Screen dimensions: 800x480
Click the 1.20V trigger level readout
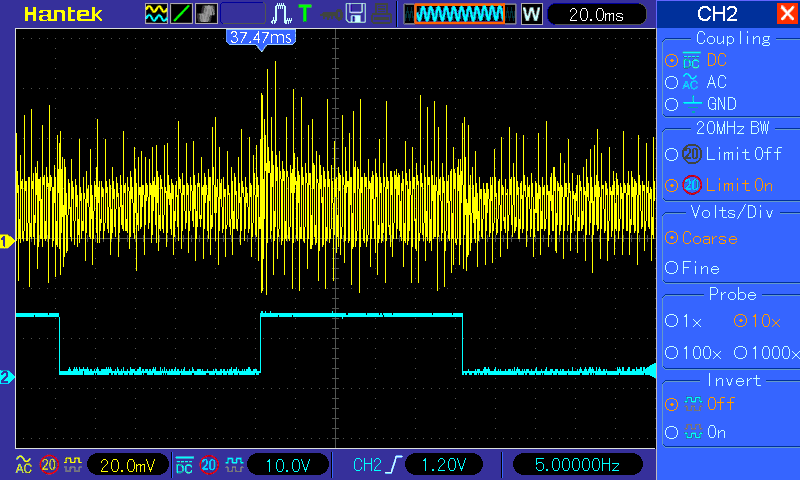pos(444,465)
